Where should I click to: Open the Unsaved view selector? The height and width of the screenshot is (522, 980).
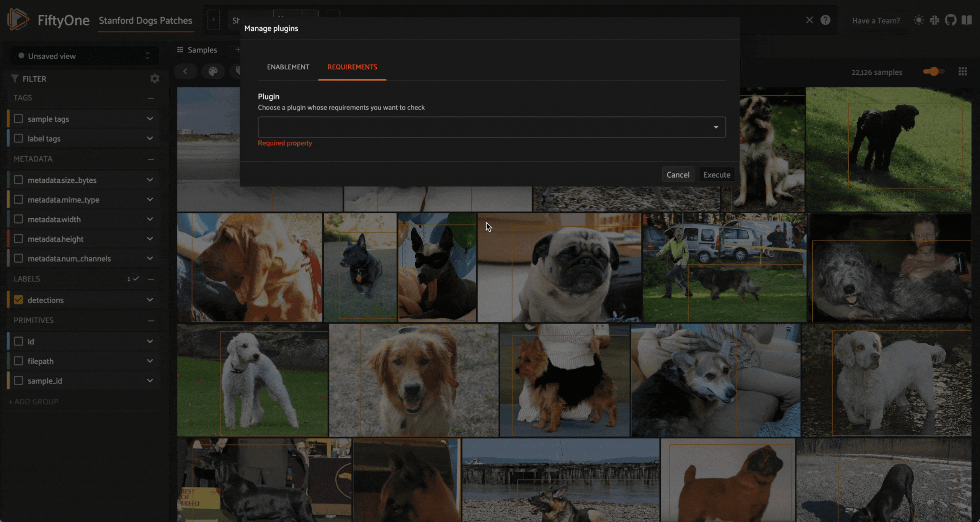[x=84, y=56]
